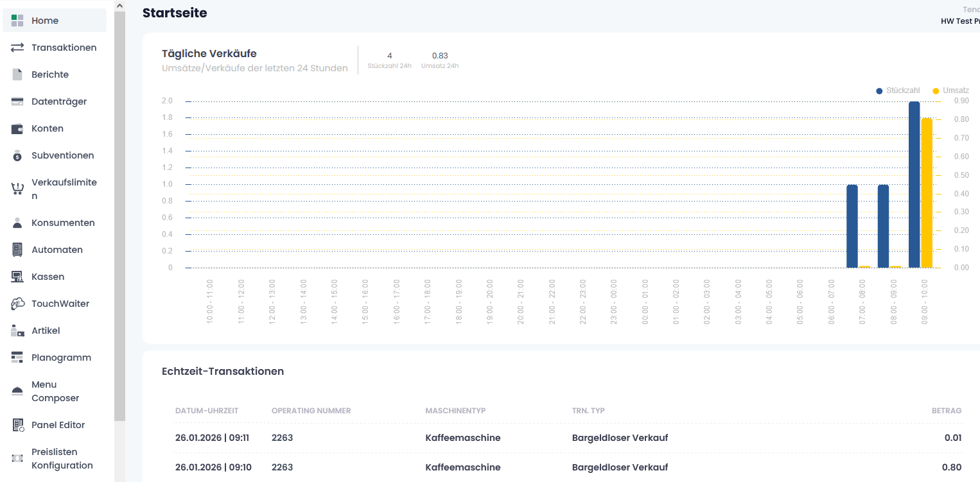Open the Menu Composer link
Viewport: 980px width, 482px height.
click(x=55, y=391)
